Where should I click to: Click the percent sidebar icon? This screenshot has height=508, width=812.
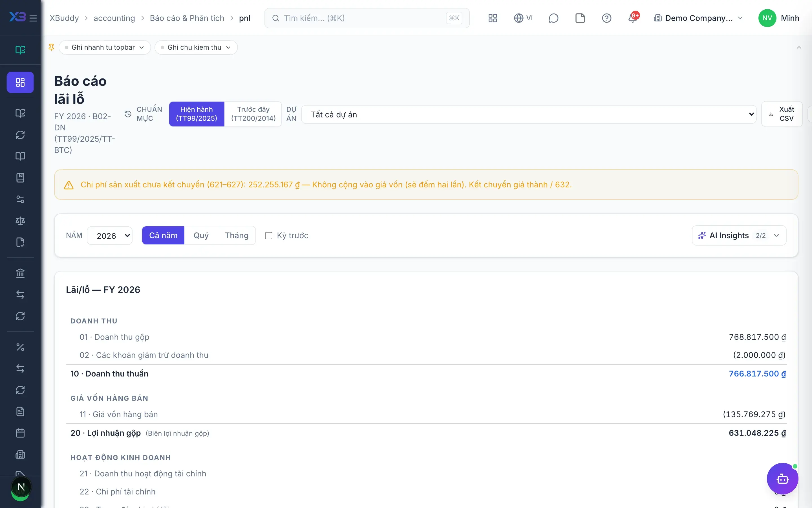click(x=20, y=347)
